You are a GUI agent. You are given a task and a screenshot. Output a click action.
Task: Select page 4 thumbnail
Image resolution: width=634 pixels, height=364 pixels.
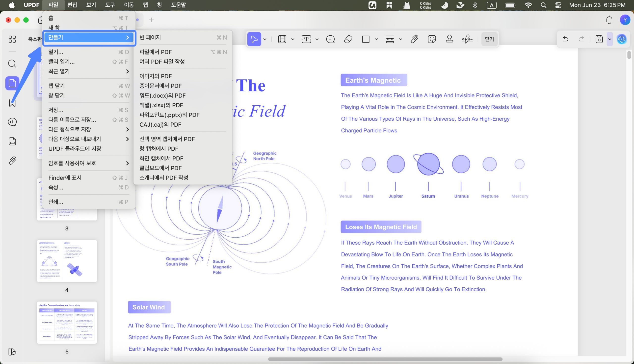[67, 261]
